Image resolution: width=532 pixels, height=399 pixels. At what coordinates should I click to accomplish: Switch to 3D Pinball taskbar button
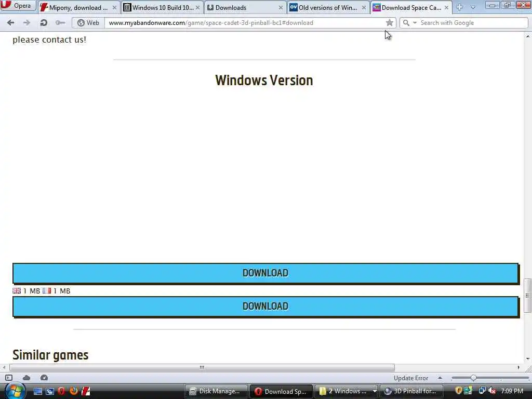[x=411, y=391]
